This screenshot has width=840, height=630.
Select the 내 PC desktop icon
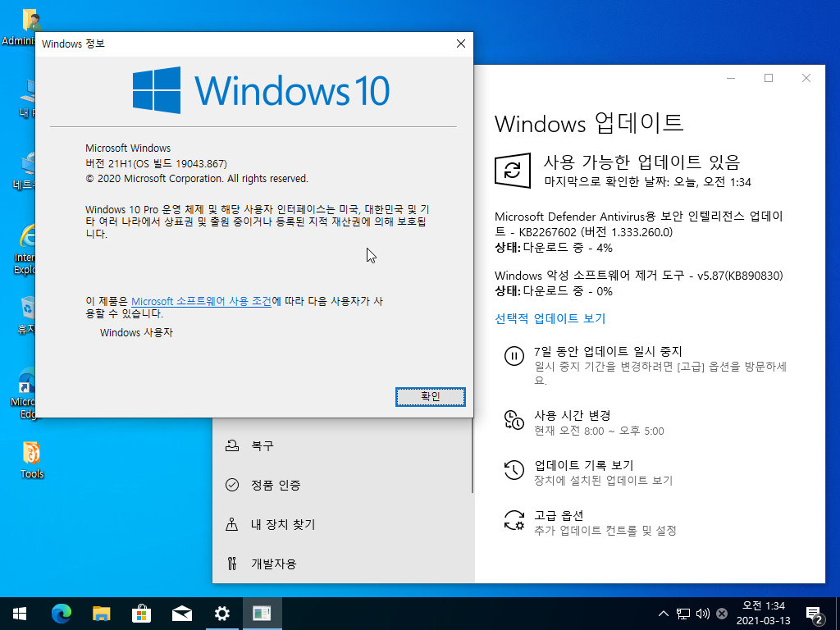tap(27, 98)
